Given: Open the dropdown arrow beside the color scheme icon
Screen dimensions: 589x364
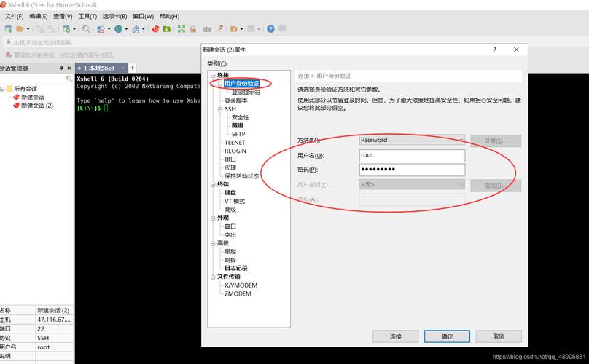Looking at the screenshot, I should pyautogui.click(x=109, y=29).
